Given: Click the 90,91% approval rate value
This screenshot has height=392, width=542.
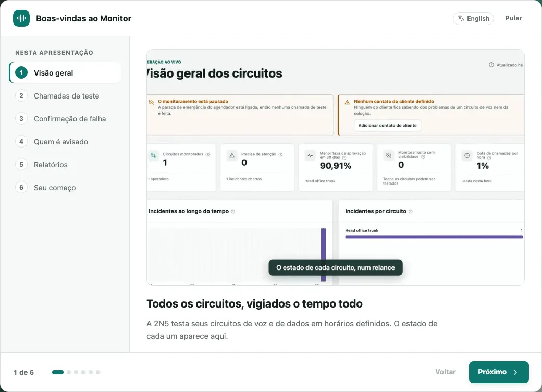Looking at the screenshot, I should point(335,166).
